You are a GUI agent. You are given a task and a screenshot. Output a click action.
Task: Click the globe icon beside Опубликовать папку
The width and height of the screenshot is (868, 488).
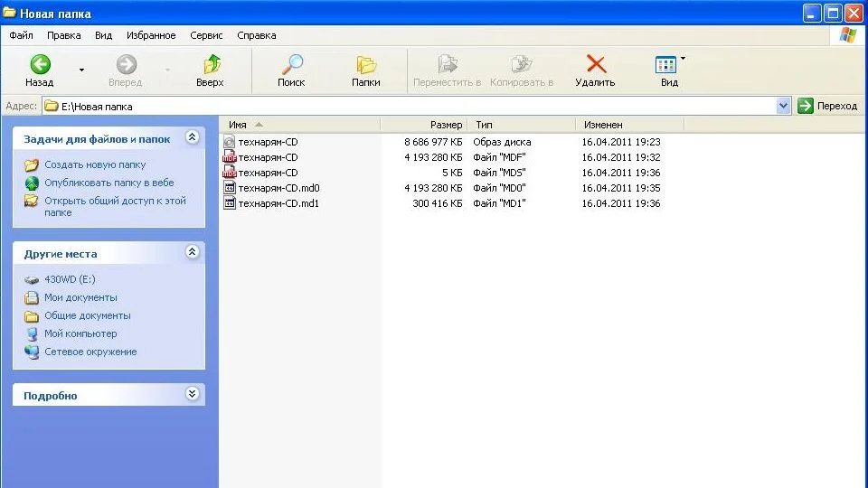click(x=32, y=183)
